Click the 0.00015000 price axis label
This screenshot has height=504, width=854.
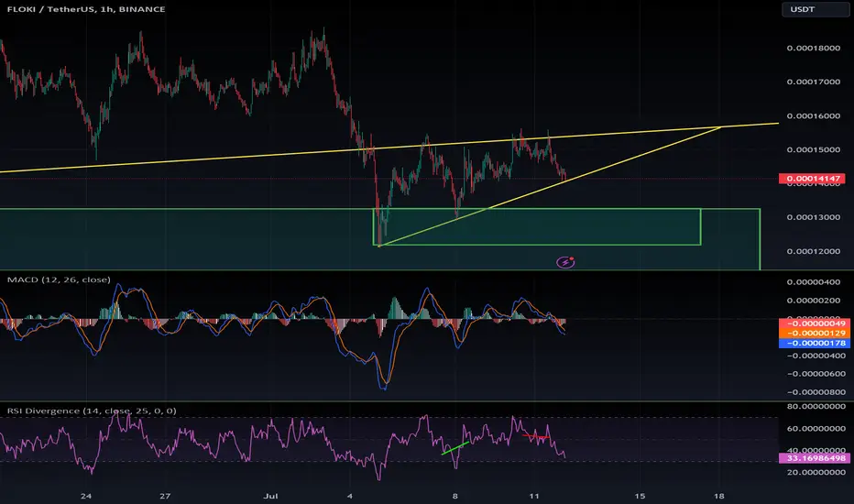click(x=813, y=150)
